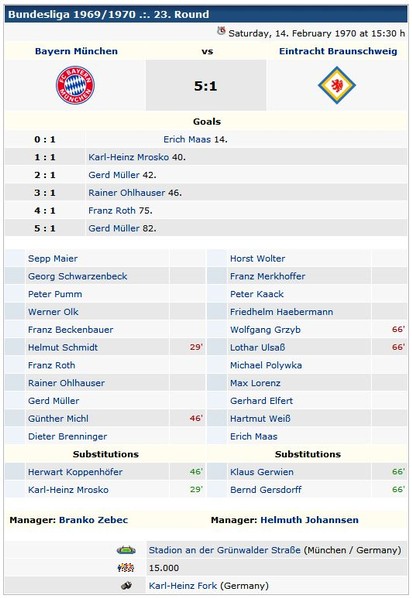Select Karl-Heinz Mrosko in the goals list

click(129, 157)
